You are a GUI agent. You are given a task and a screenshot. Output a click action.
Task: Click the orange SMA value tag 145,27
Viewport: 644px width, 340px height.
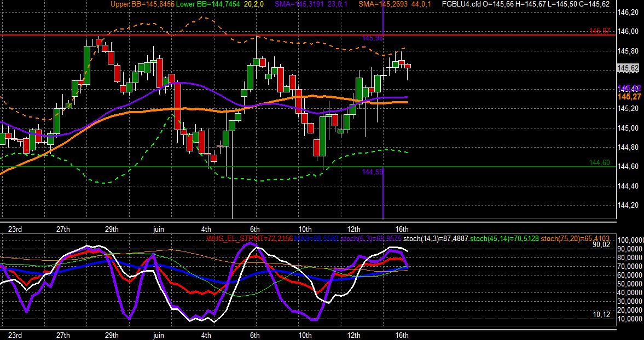pos(630,97)
